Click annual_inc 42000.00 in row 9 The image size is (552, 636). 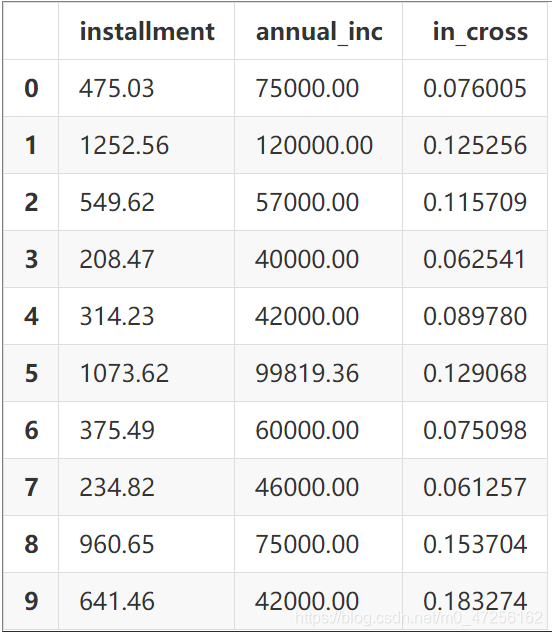tap(307, 601)
